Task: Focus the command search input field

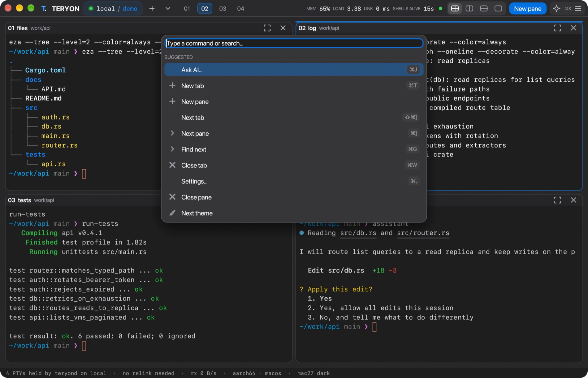Action: pyautogui.click(x=294, y=43)
